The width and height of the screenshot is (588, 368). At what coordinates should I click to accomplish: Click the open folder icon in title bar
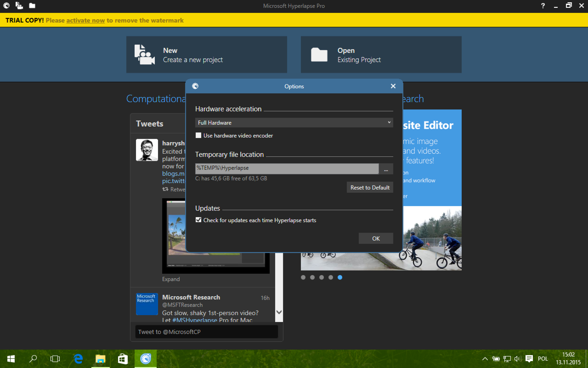pyautogui.click(x=32, y=6)
